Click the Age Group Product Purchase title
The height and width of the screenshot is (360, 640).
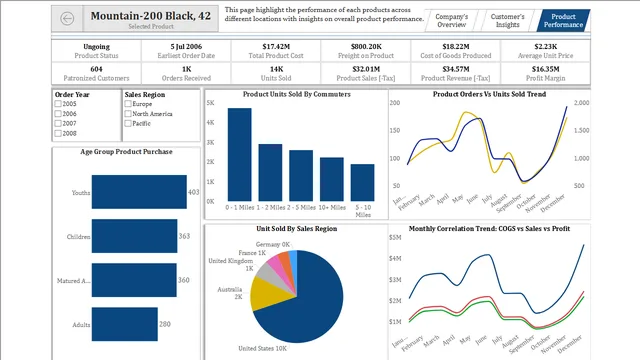[x=126, y=152]
